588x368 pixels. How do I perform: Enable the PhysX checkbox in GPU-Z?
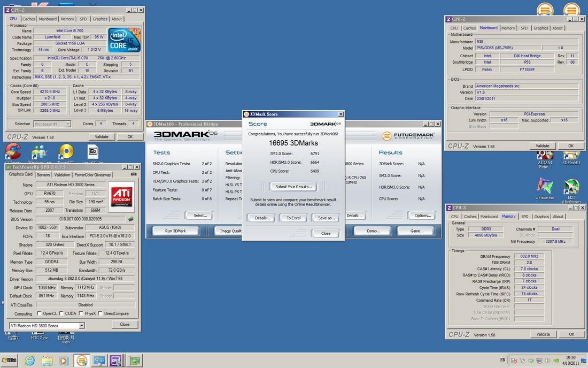tap(81, 313)
